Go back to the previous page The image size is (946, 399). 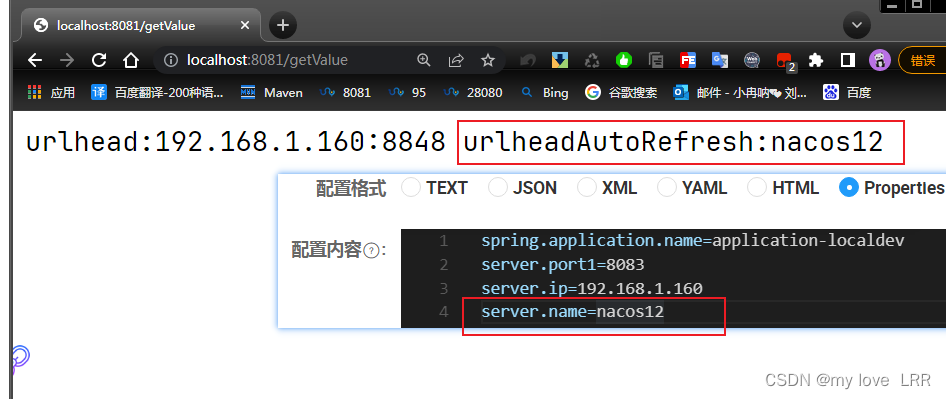coord(35,60)
